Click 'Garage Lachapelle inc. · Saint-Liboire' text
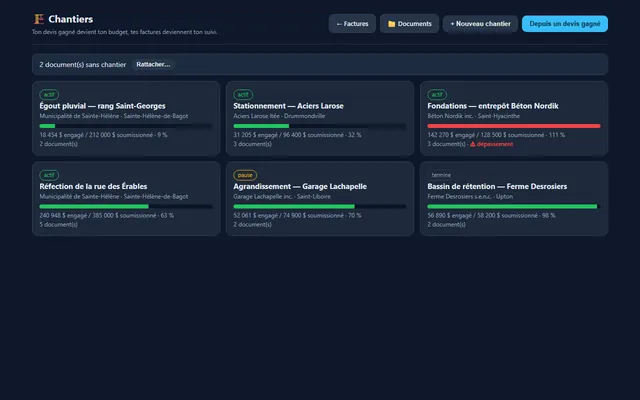Viewport: 640px width, 400px height. [282, 196]
